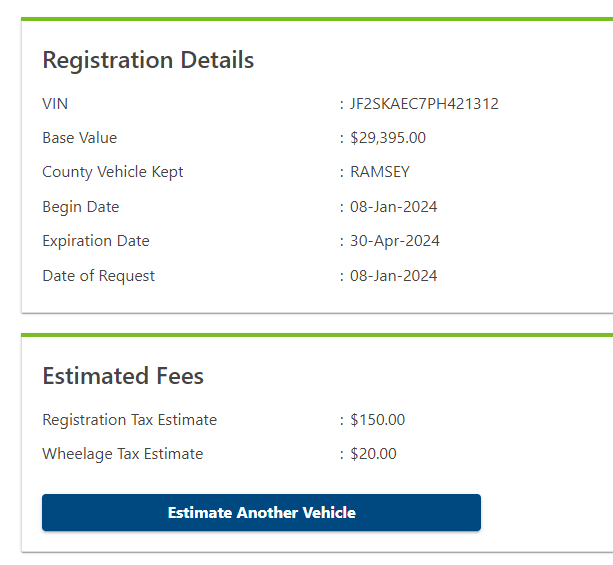Click the Wheelage Tax Estimate label
This screenshot has width=613, height=565.
(122, 454)
